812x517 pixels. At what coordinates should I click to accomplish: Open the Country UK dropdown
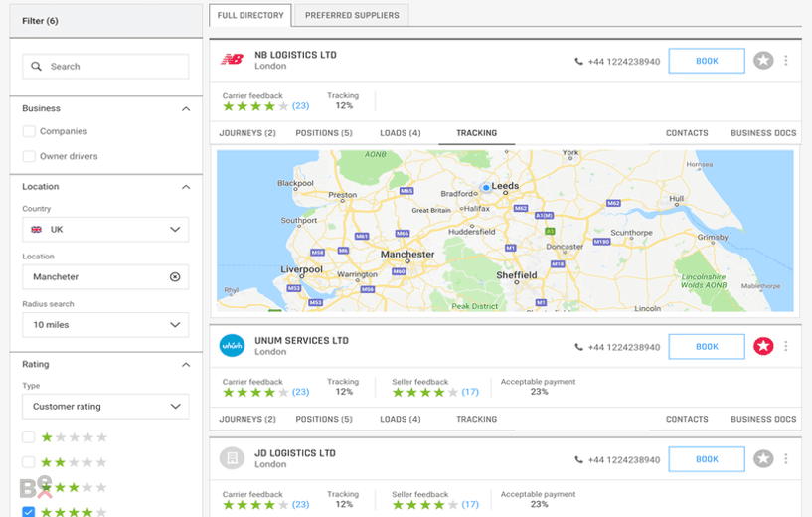[105, 230]
